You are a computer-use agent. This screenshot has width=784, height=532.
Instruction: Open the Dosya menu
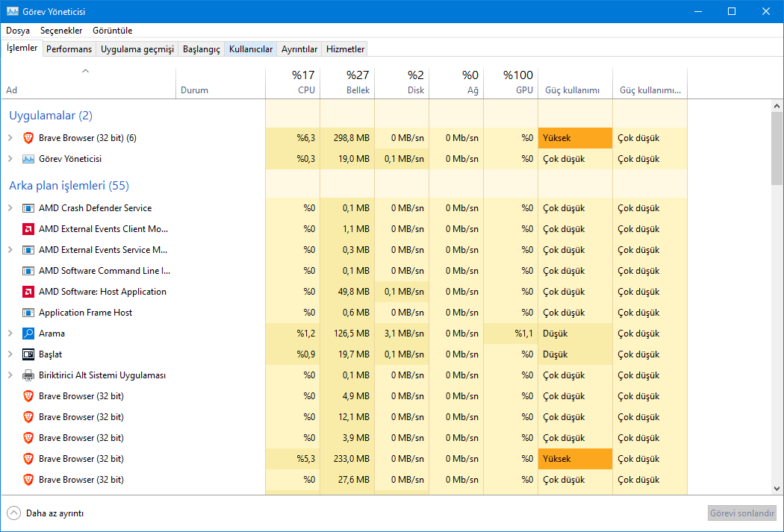pos(18,31)
